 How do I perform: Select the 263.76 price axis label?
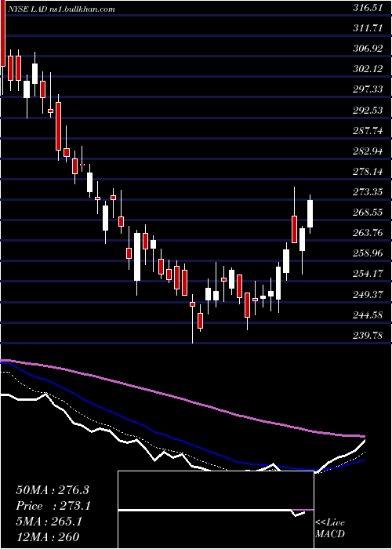(x=368, y=233)
